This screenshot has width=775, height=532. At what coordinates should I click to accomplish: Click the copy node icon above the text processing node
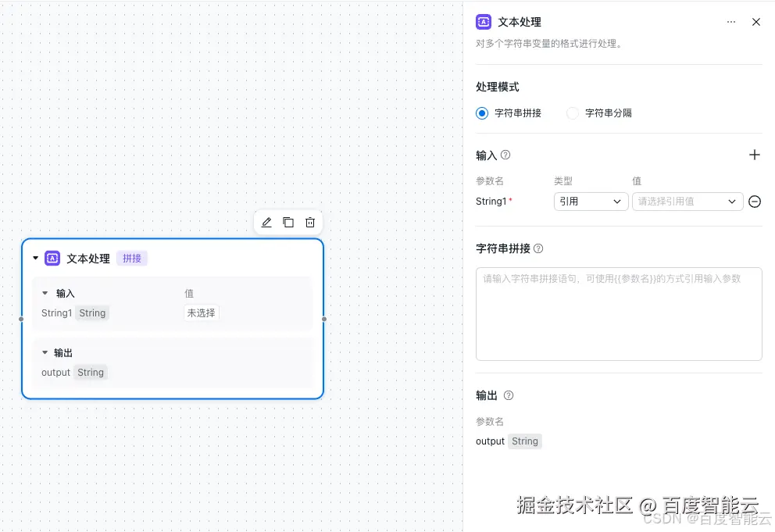pos(287,222)
